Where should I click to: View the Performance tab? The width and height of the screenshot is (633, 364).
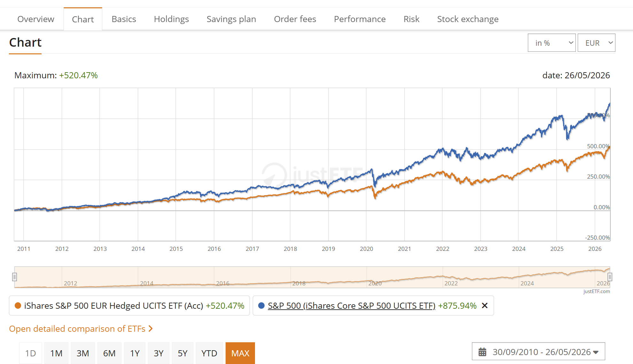coord(360,19)
